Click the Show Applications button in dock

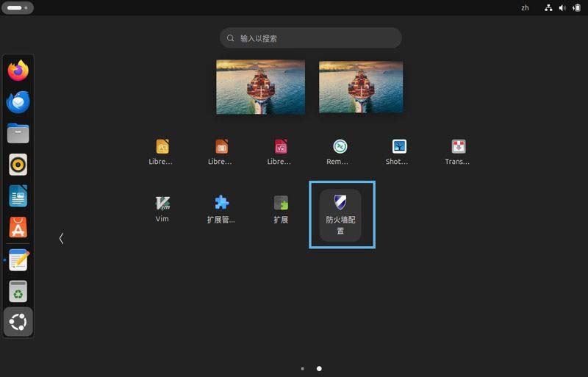18,322
